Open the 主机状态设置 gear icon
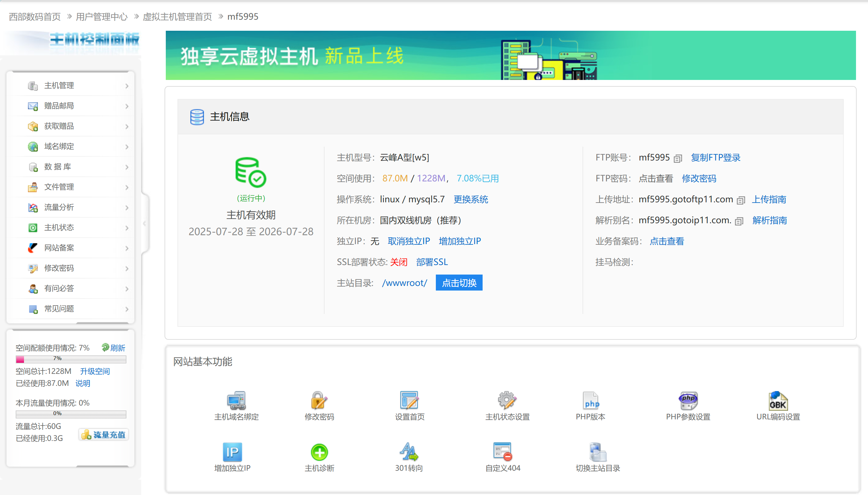This screenshot has height=495, width=868. [x=507, y=400]
